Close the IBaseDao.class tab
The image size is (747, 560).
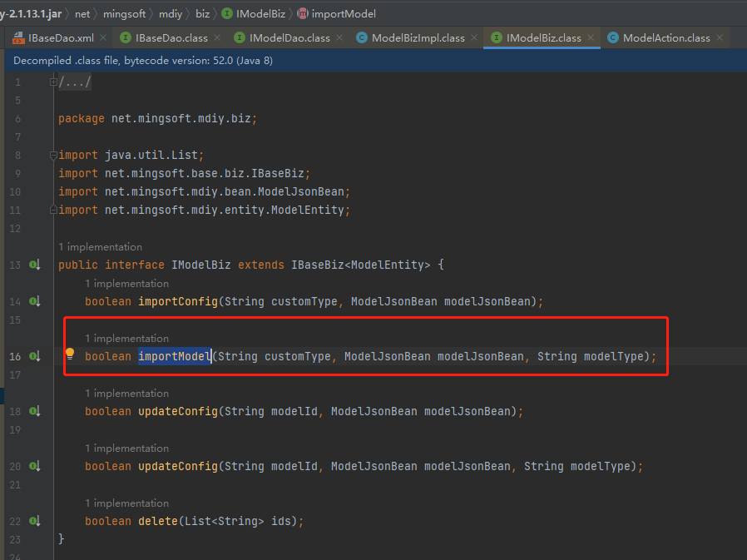coord(217,37)
